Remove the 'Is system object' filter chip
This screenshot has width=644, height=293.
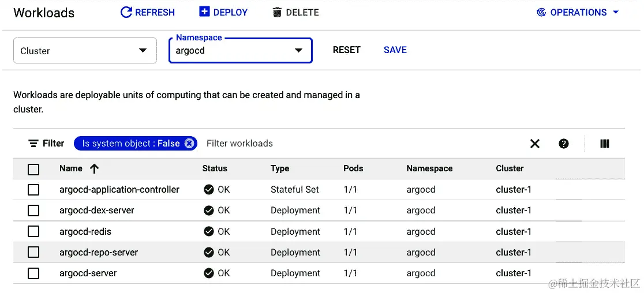pos(189,144)
